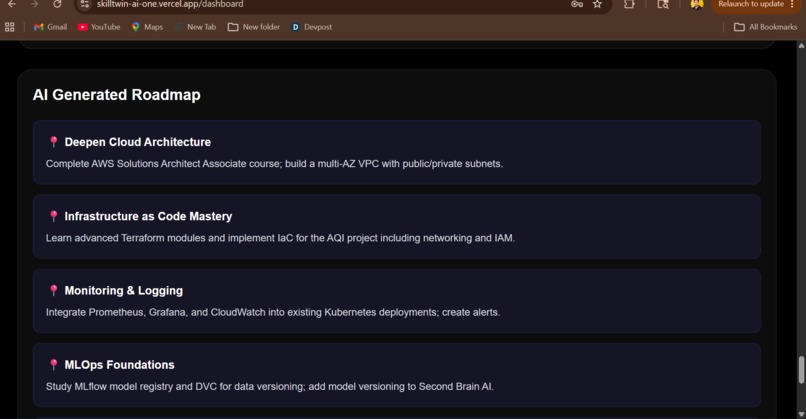
Task: Open the All Bookmarks folder
Action: 765,27
